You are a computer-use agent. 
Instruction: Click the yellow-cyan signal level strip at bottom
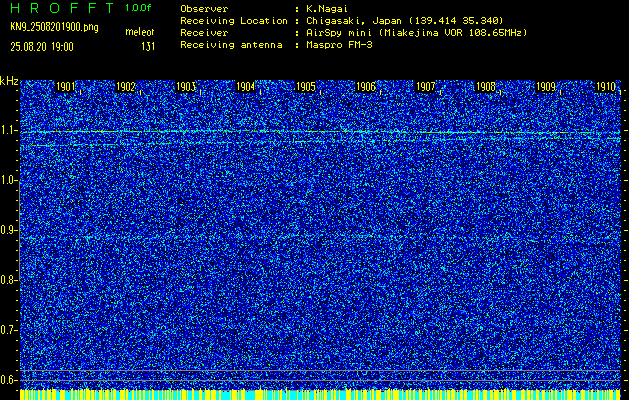[320, 394]
